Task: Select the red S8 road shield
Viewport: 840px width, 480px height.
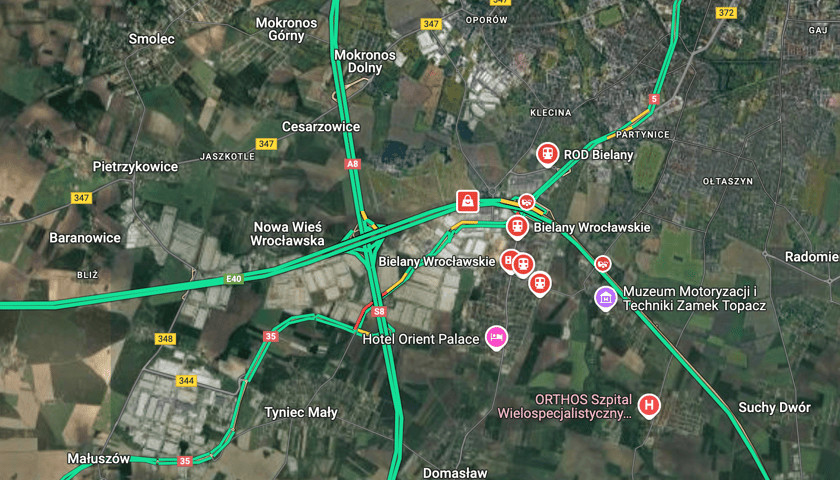Action: click(x=379, y=311)
